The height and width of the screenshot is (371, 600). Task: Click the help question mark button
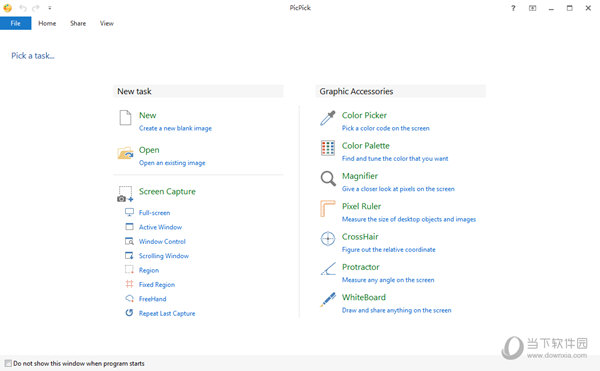[513, 8]
